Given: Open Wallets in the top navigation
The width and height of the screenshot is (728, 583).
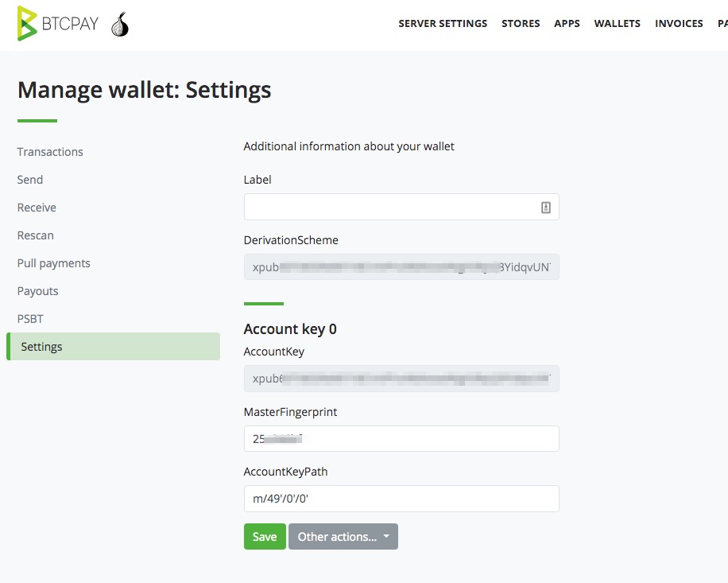Looking at the screenshot, I should (617, 23).
